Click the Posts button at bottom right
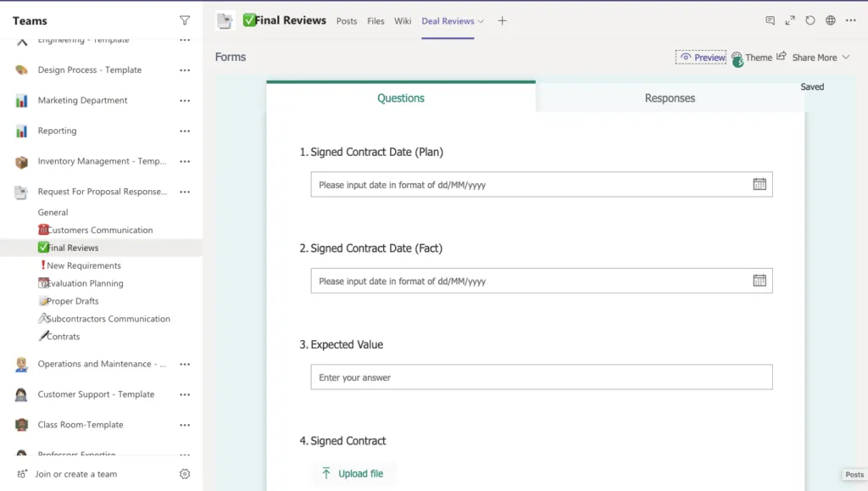The height and width of the screenshot is (491, 868). pos(854,474)
